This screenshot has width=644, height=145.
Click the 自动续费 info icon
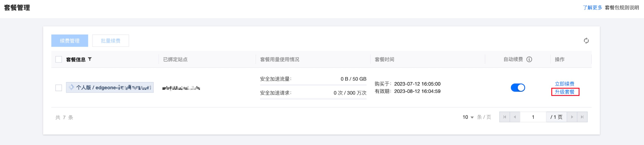(x=529, y=59)
